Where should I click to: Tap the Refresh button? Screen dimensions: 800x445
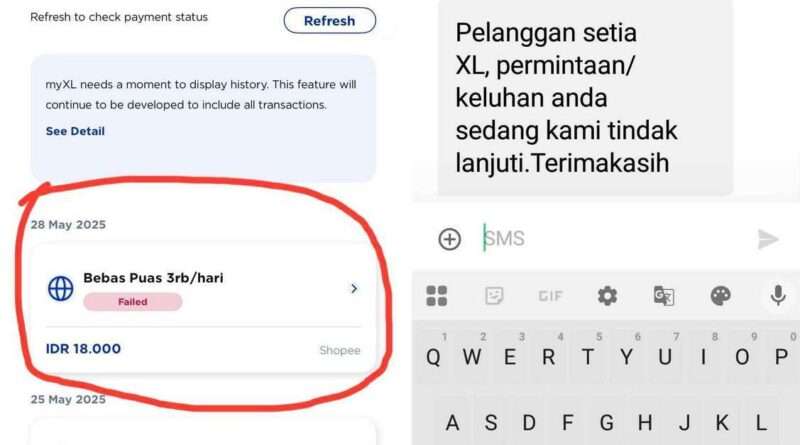point(330,21)
